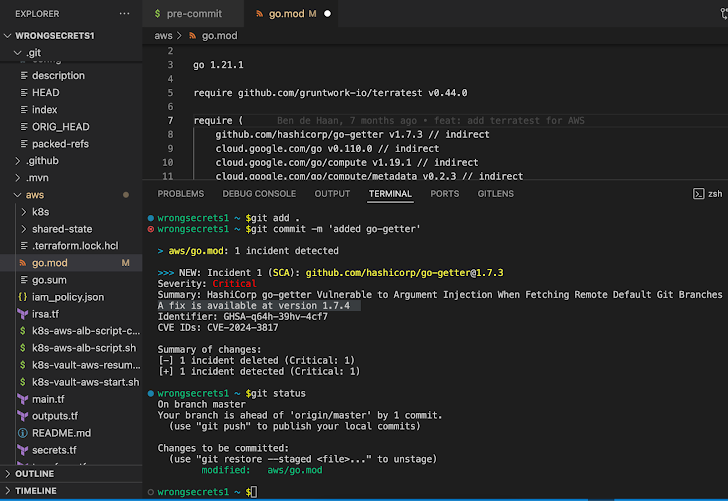The width and height of the screenshot is (728, 501).
Task: Open README.md with the info icon
Action: tap(22, 433)
